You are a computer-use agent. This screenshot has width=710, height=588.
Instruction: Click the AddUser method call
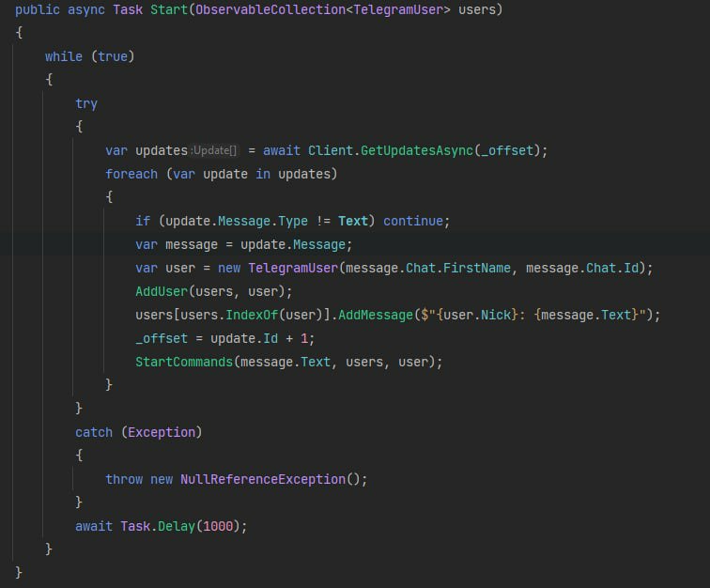162,291
